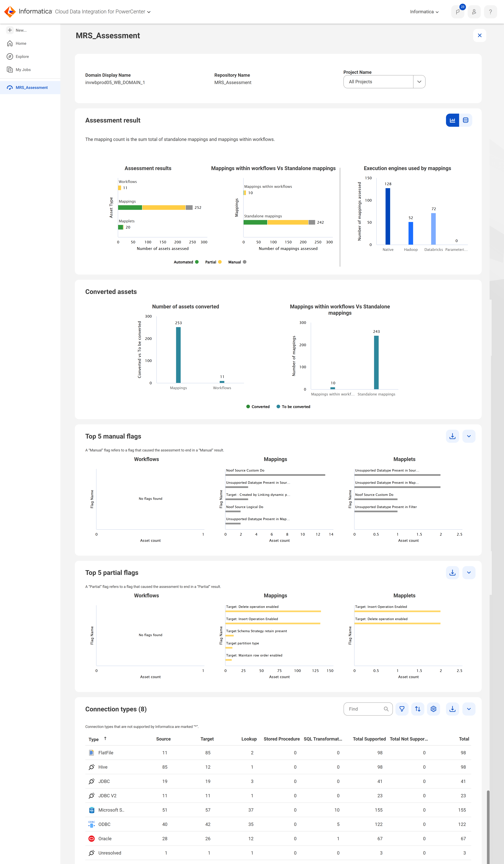Click the FlatFile row icon
The image size is (504, 864).
(x=91, y=753)
